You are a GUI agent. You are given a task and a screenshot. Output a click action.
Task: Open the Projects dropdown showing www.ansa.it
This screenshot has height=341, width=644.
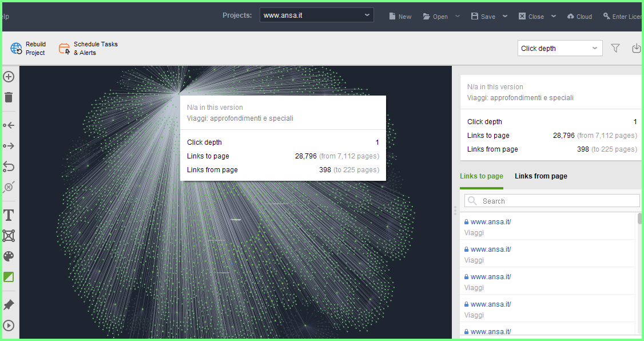pos(317,15)
